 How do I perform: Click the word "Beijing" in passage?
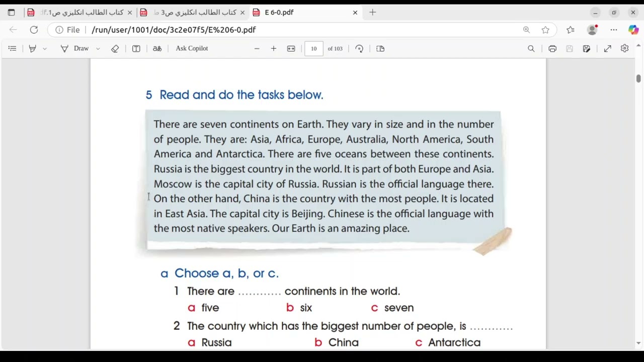307,214
